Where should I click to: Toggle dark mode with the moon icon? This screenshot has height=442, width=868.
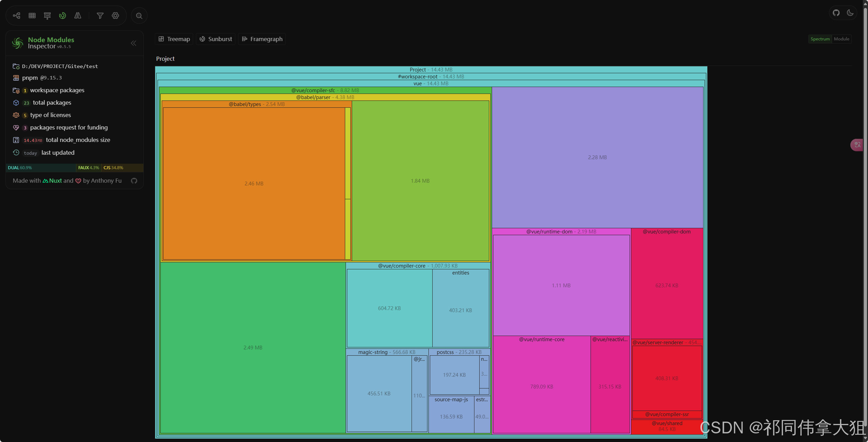(x=850, y=13)
